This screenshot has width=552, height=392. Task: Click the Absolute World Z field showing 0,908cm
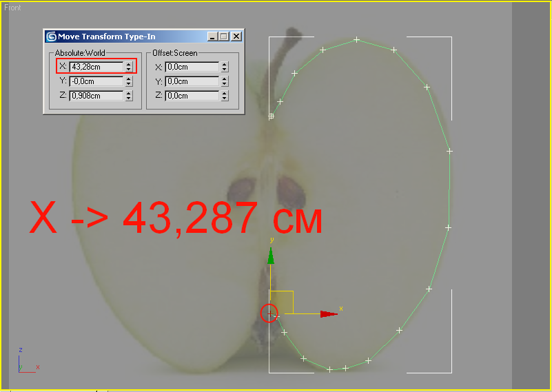(96, 96)
